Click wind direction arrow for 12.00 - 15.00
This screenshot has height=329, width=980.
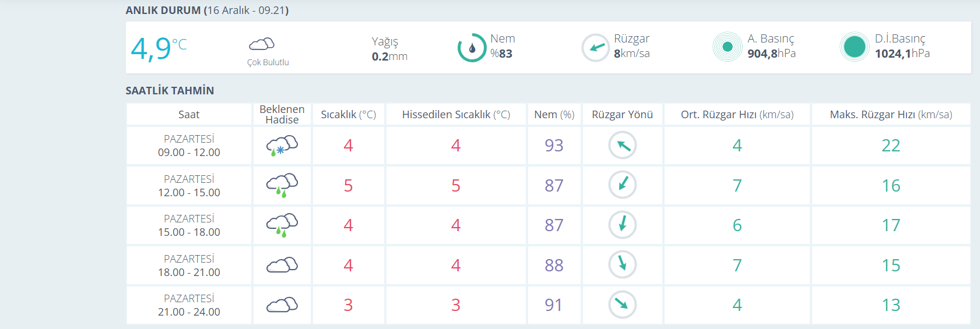(623, 185)
